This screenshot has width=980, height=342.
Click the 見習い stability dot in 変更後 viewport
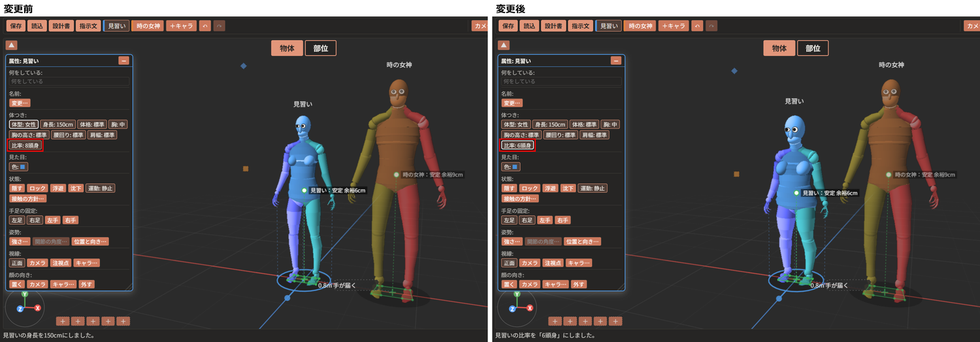pyautogui.click(x=796, y=193)
